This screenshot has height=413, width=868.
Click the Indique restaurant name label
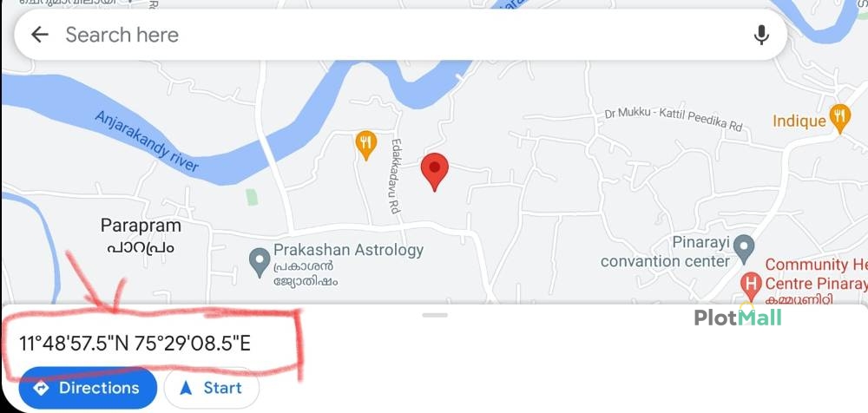[x=799, y=121]
